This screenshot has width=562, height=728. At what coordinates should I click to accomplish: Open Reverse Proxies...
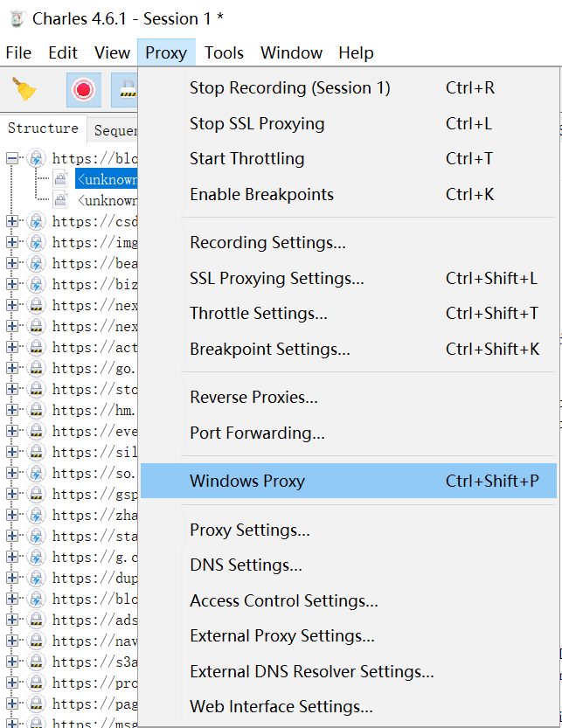(349, 398)
